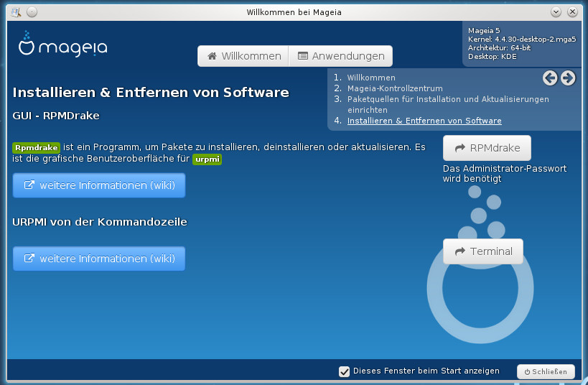The width and height of the screenshot is (588, 385).
Task: Click the round sticky button in title bar
Action: 32,12
